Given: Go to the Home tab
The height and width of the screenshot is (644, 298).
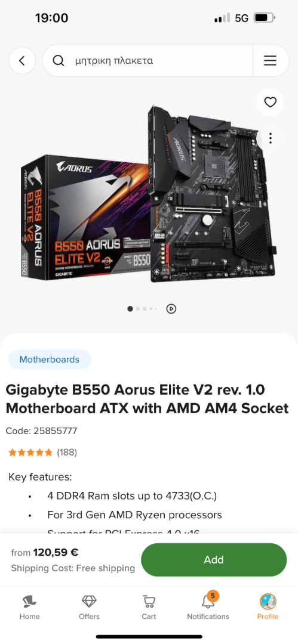Looking at the screenshot, I should [30, 607].
